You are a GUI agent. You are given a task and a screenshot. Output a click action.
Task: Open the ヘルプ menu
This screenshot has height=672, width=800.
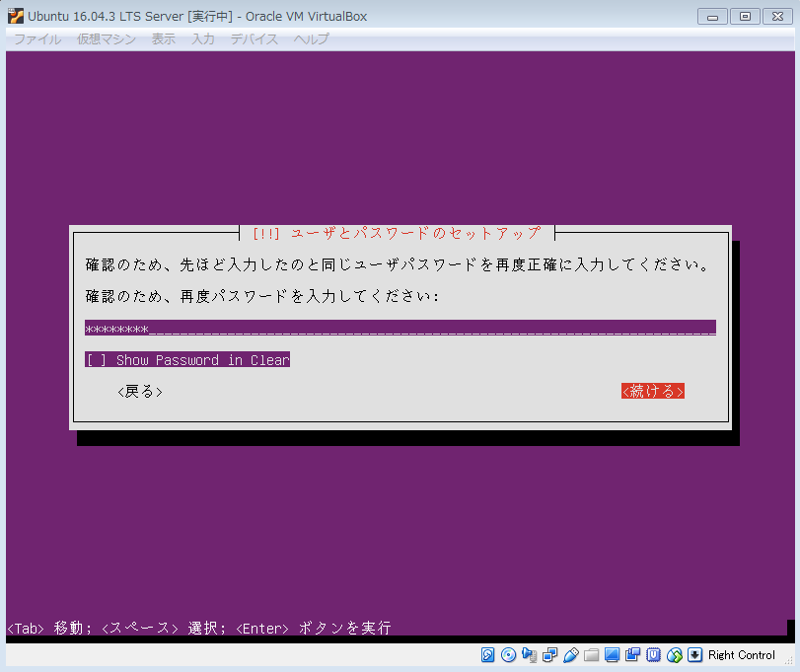point(312,39)
